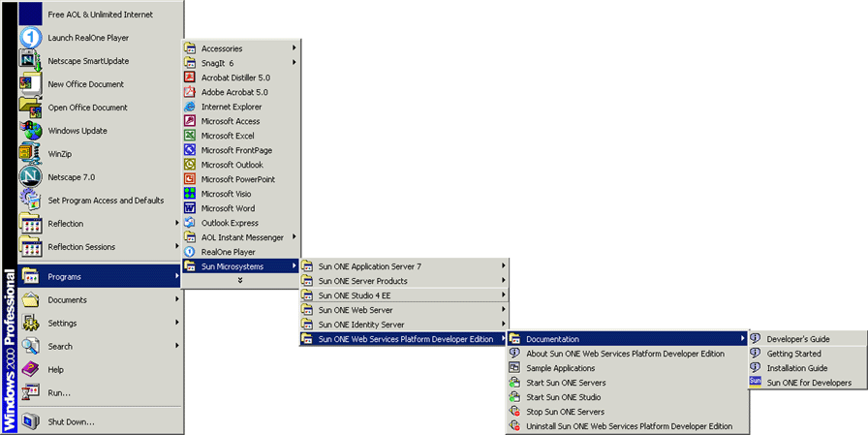Click the Microsoft Access icon

click(190, 121)
